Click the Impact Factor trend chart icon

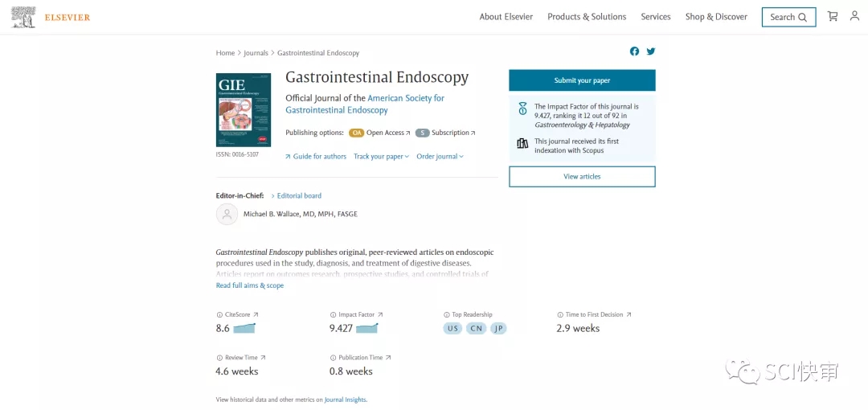click(x=366, y=328)
